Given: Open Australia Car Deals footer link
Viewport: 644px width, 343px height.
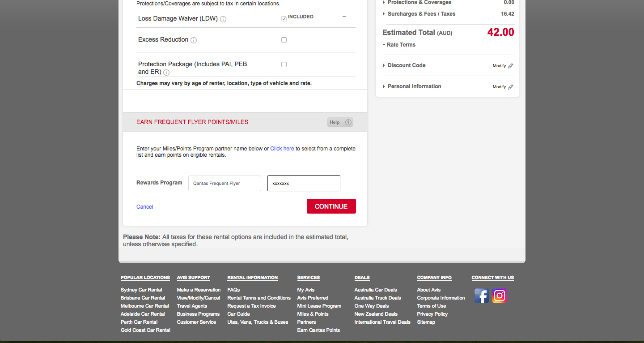Looking at the screenshot, I should coord(376,290).
